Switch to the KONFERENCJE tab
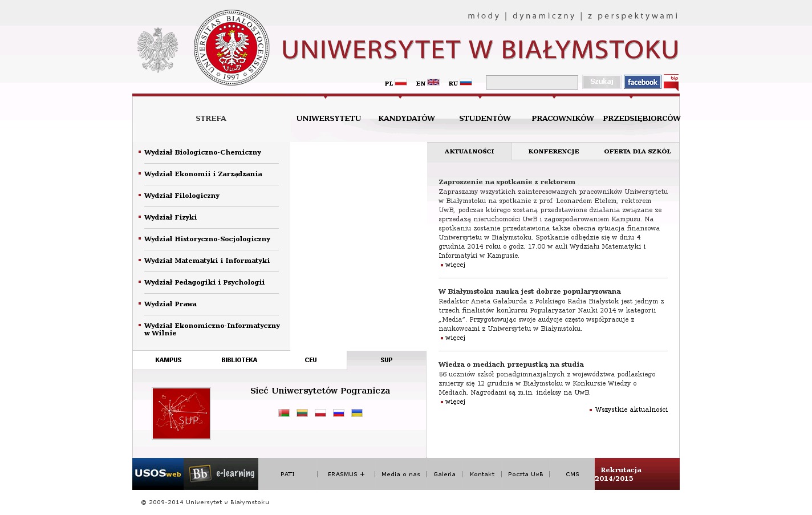This screenshot has width=812, height=515. pos(554,151)
